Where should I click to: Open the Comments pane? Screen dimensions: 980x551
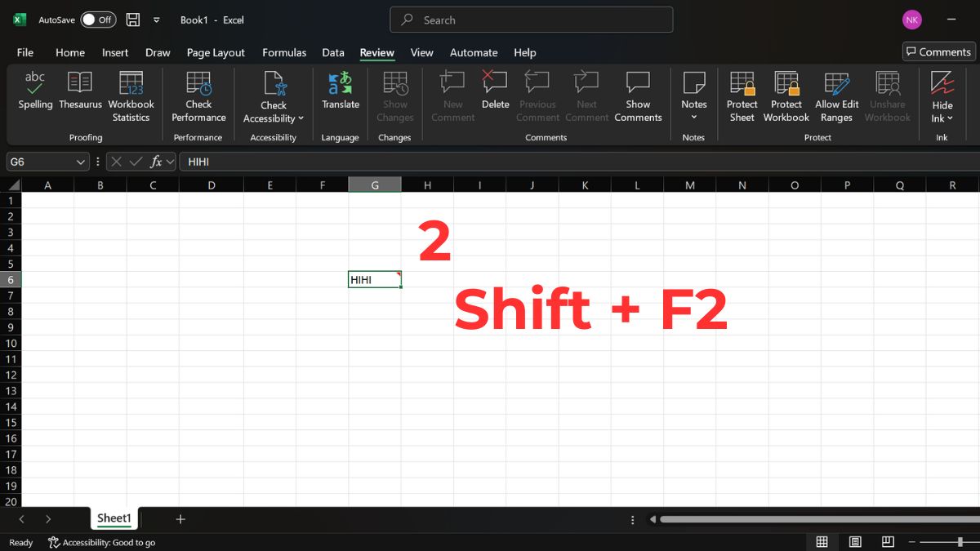tap(938, 51)
